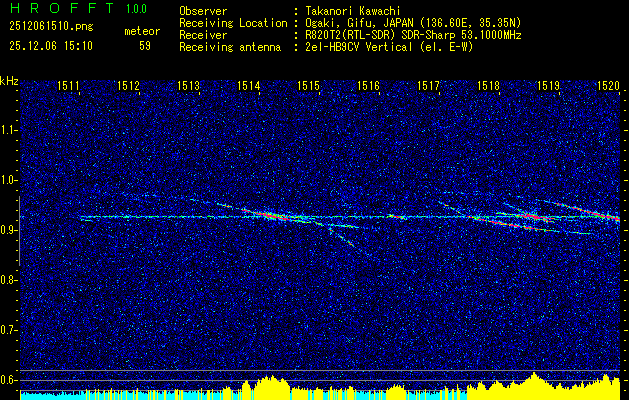Image resolution: width=629 pixels, height=400 pixels.
Task: Click the Receiving antenna label
Action: [x=230, y=47]
